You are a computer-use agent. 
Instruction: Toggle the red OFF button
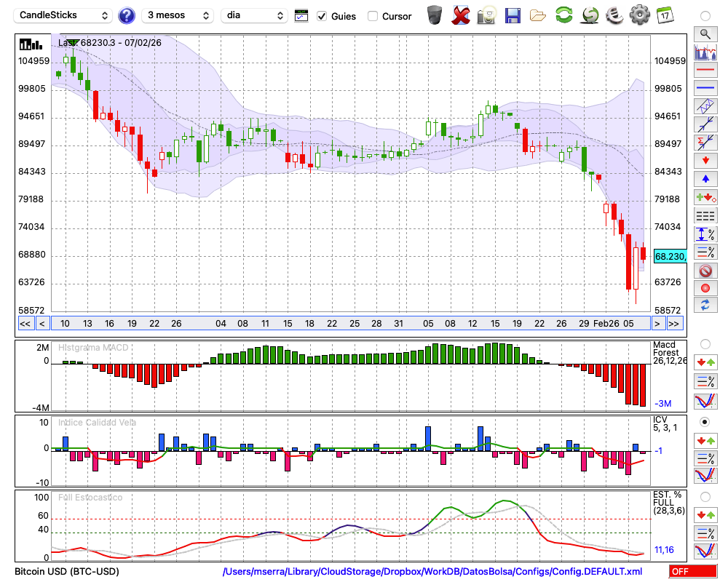pos(693,571)
